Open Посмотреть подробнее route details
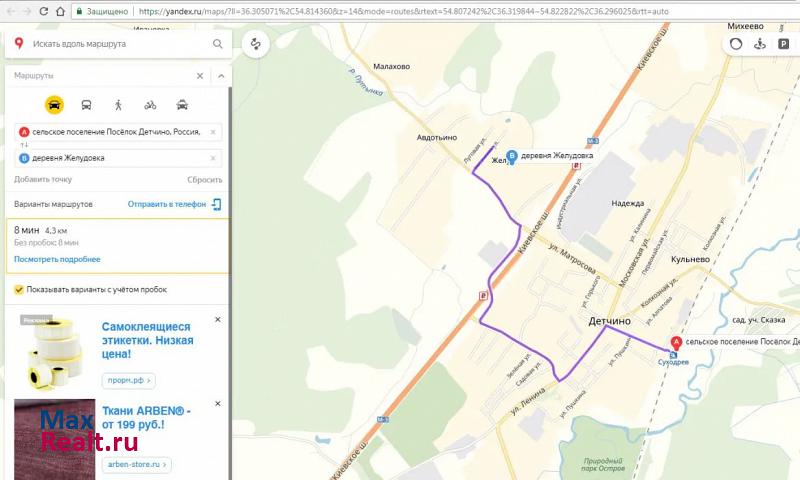 tap(57, 259)
